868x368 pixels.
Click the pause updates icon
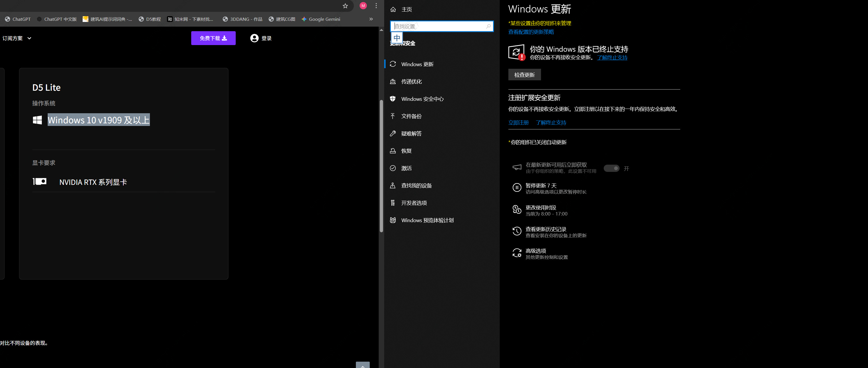pyautogui.click(x=516, y=188)
